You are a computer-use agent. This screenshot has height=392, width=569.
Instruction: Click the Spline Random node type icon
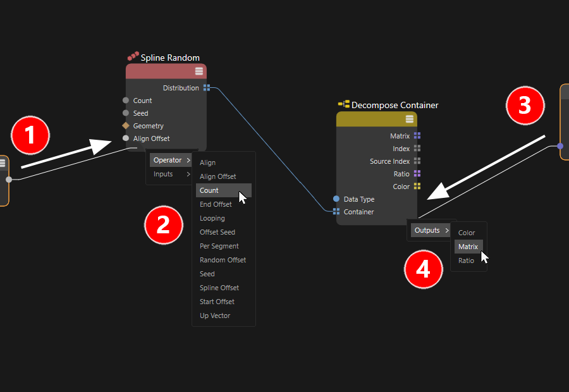(x=133, y=56)
